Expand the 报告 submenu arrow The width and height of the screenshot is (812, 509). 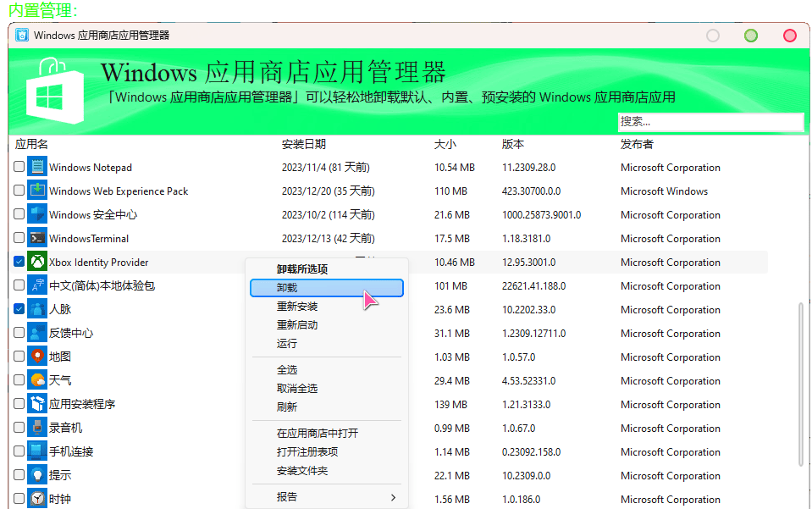393,497
